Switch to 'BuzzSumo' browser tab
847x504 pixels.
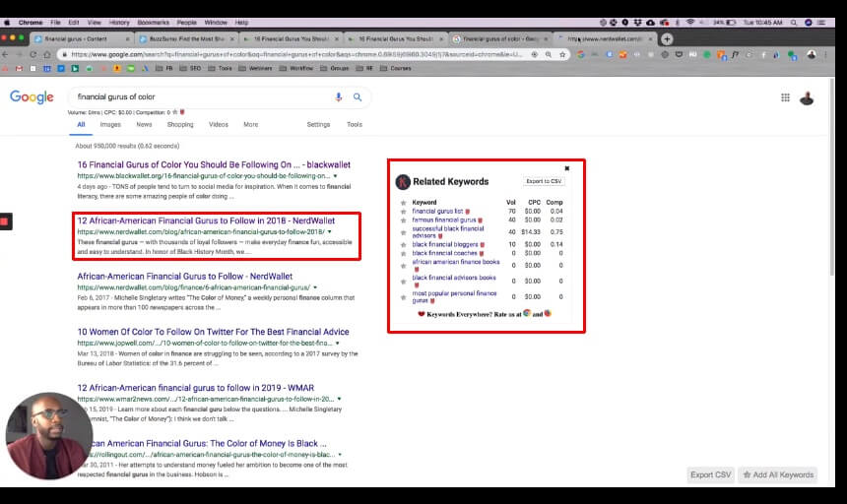tap(186, 38)
